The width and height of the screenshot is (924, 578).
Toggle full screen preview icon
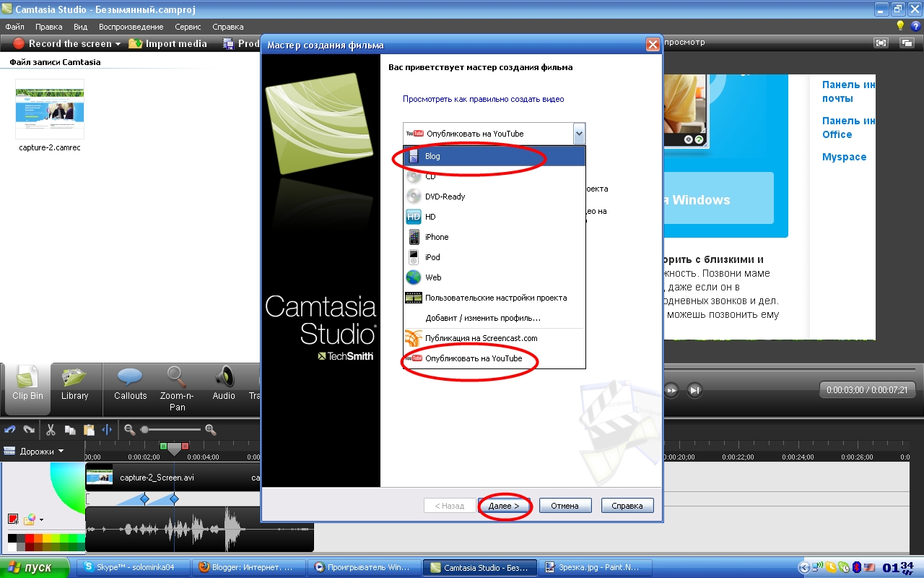tap(881, 43)
